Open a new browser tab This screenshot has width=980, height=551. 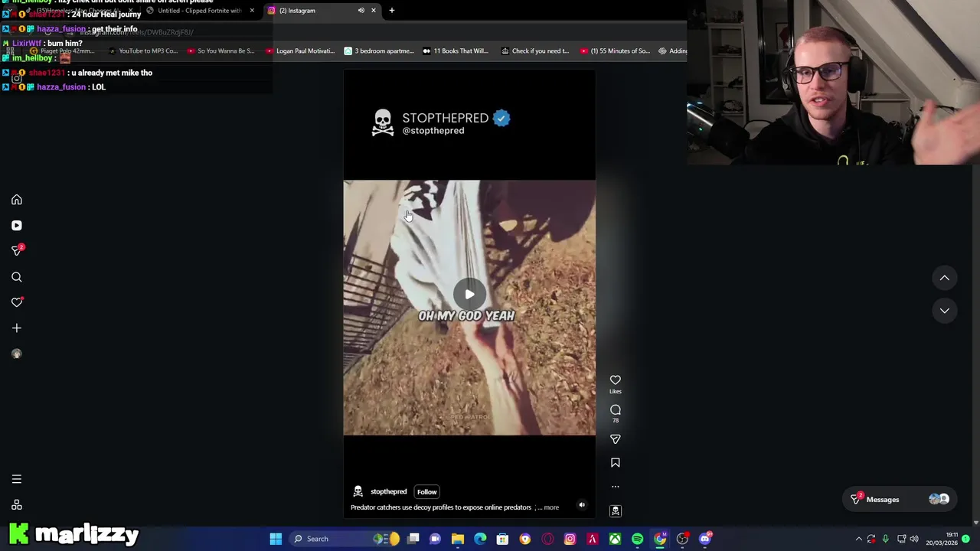click(x=391, y=11)
